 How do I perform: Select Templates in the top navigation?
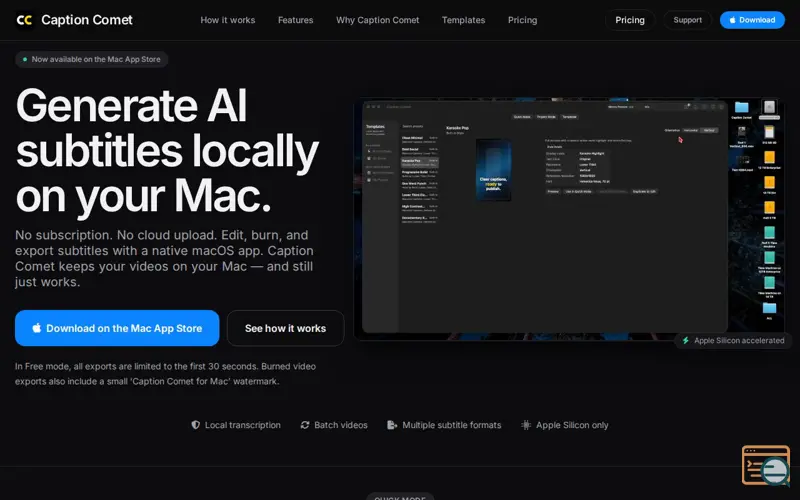click(463, 20)
